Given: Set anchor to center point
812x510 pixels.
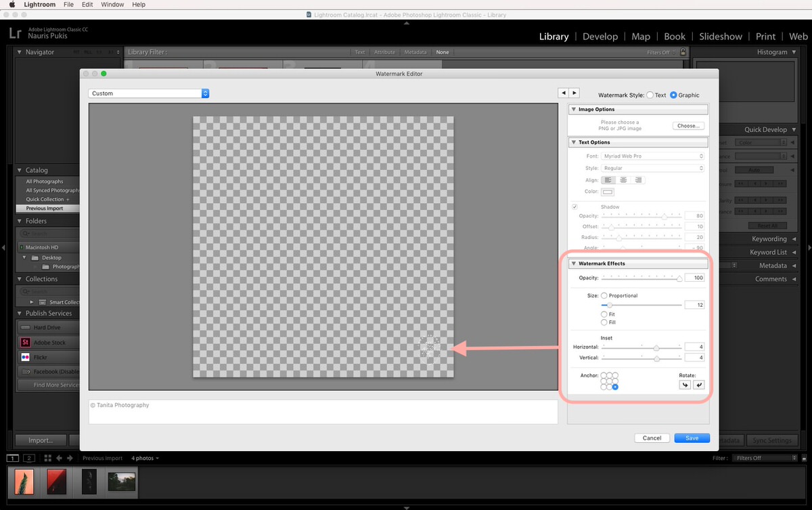Looking at the screenshot, I should coord(610,381).
